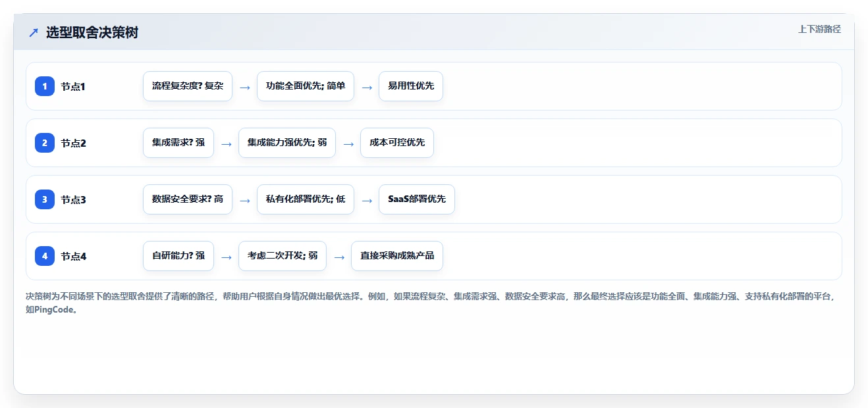Click the arrow before SaaS部署优先

[367, 200]
